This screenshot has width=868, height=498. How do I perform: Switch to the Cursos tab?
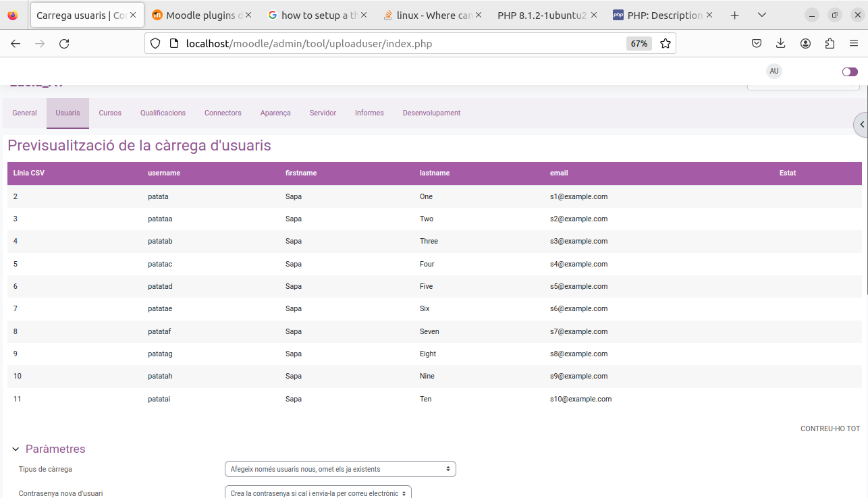click(x=109, y=113)
